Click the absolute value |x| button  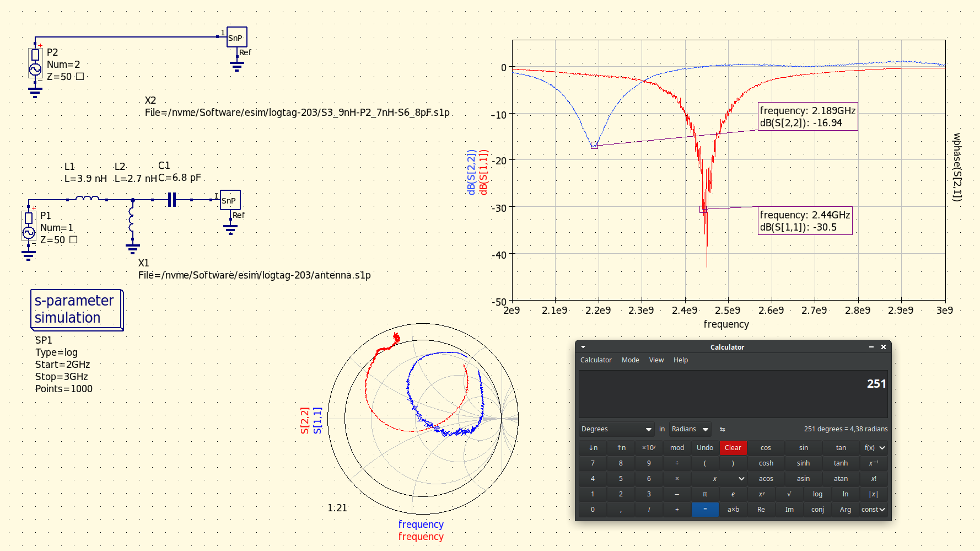point(874,494)
